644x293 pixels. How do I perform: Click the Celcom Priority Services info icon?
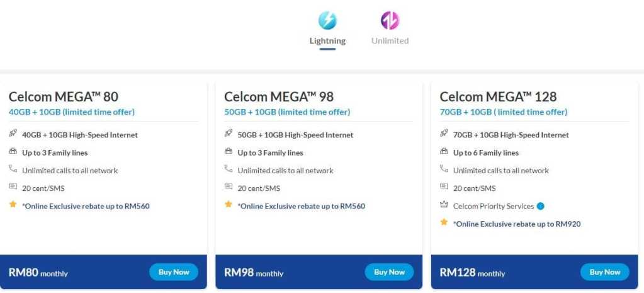click(x=541, y=206)
